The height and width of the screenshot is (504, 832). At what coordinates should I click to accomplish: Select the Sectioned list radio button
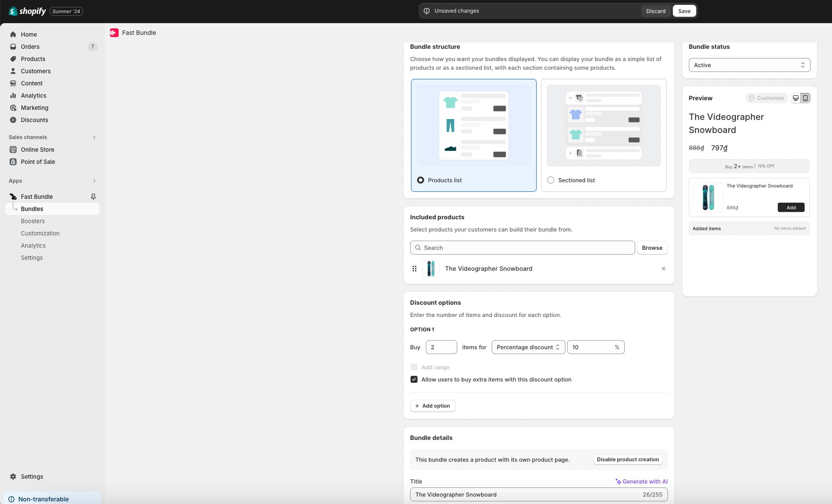(551, 180)
